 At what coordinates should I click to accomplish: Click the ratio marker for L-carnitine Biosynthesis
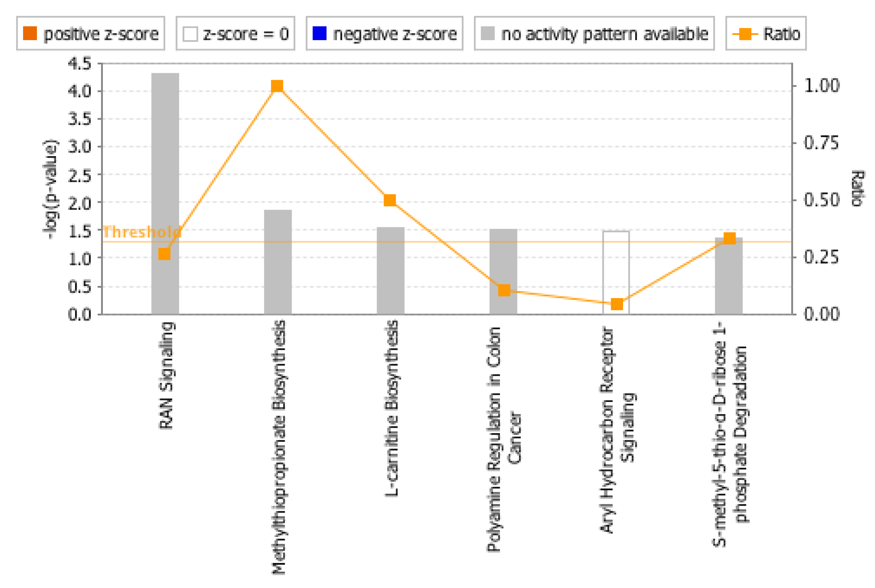click(390, 200)
